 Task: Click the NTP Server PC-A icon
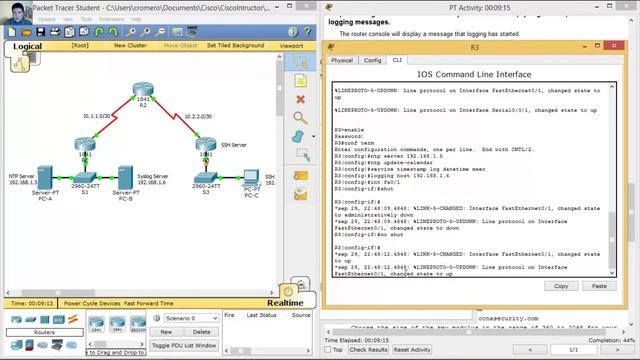[x=45, y=177]
